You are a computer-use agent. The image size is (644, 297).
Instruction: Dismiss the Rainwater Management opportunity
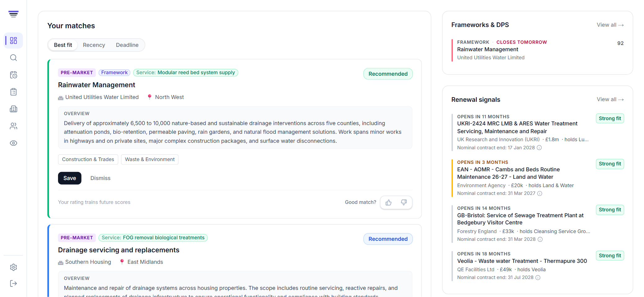pos(100,178)
